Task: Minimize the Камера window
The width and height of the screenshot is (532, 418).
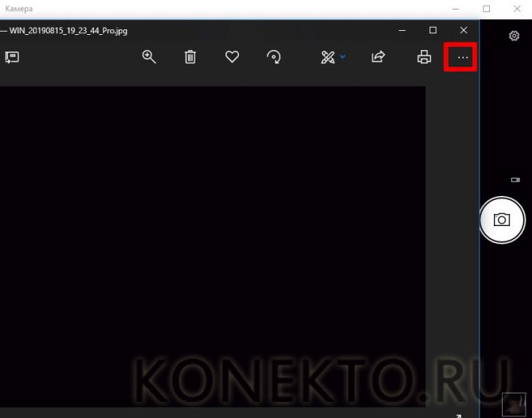Action: 456,9
